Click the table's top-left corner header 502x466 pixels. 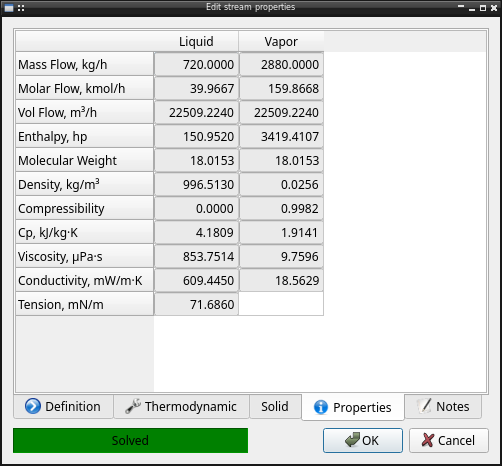pos(85,41)
